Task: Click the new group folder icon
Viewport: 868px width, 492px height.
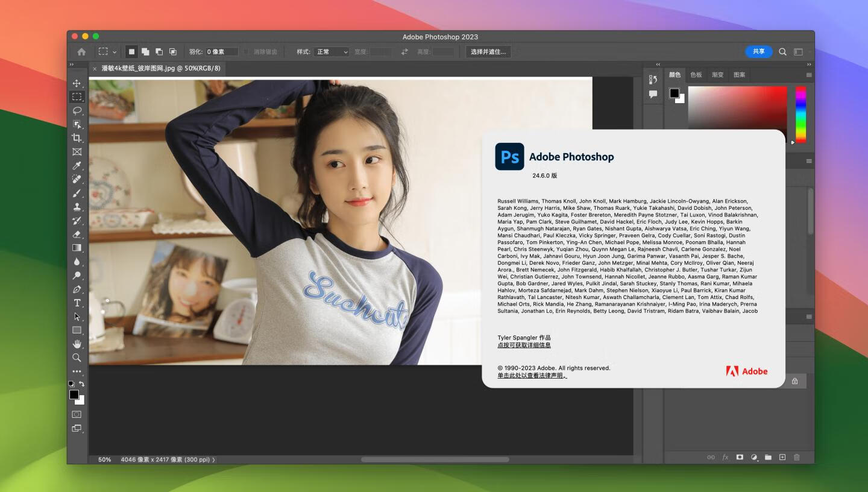Action: 768,458
